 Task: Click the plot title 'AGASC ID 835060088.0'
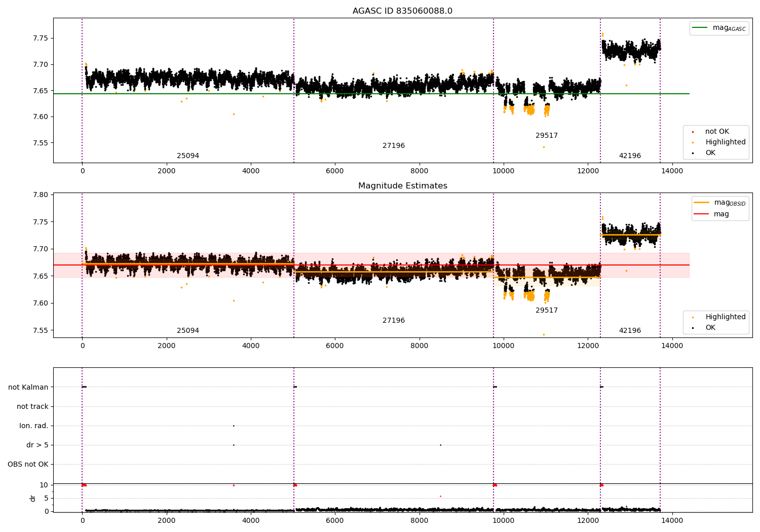(x=402, y=11)
